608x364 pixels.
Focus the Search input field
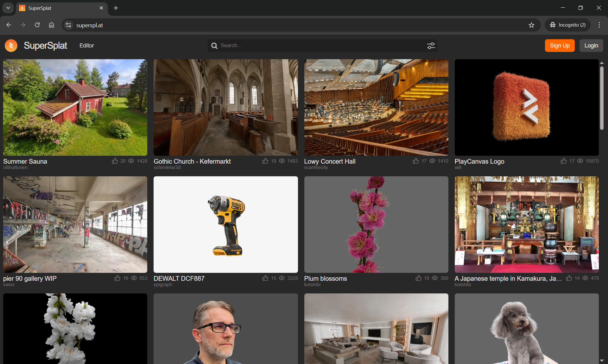click(x=322, y=46)
